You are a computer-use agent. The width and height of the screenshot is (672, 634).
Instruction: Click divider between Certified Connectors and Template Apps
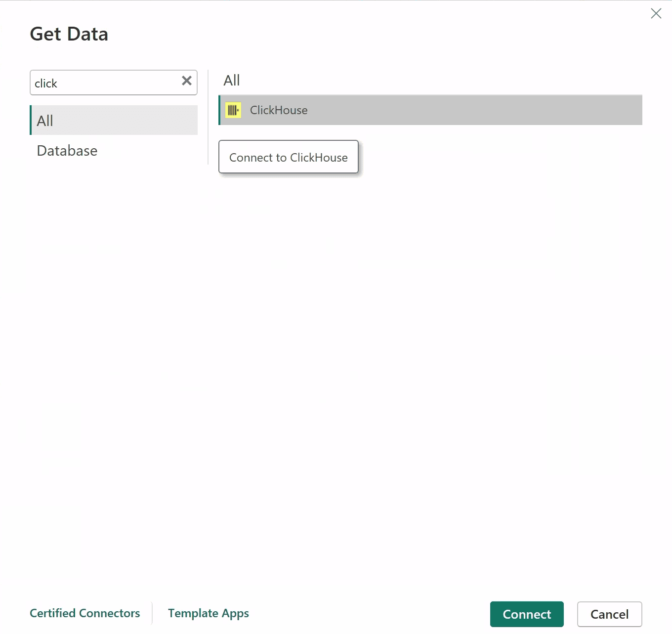click(152, 613)
